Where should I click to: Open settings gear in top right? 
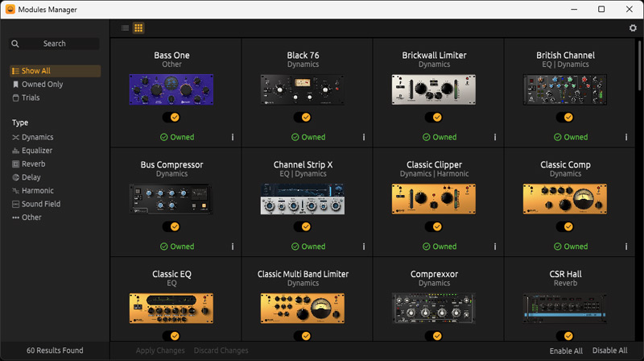click(633, 28)
